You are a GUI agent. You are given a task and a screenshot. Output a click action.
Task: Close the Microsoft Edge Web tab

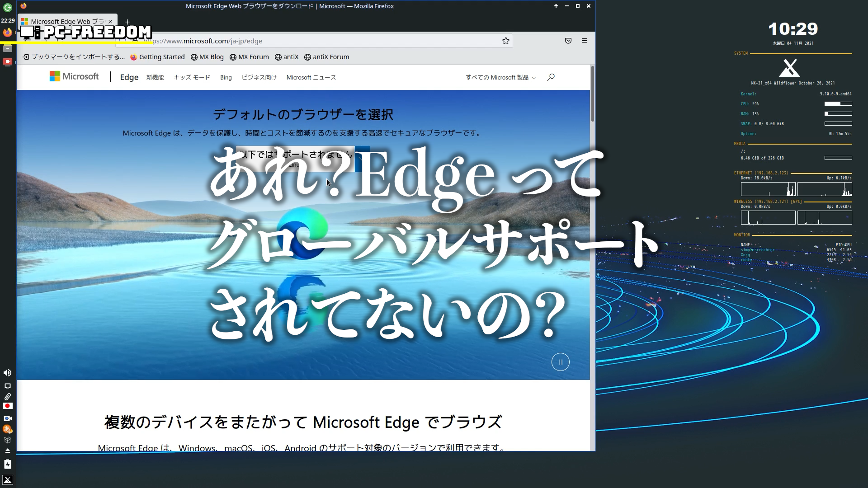(110, 22)
